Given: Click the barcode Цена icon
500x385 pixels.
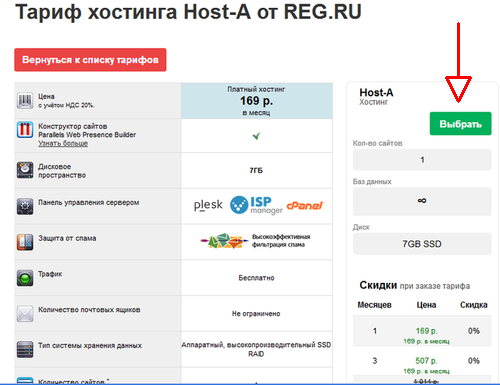Looking at the screenshot, I should click(25, 100).
